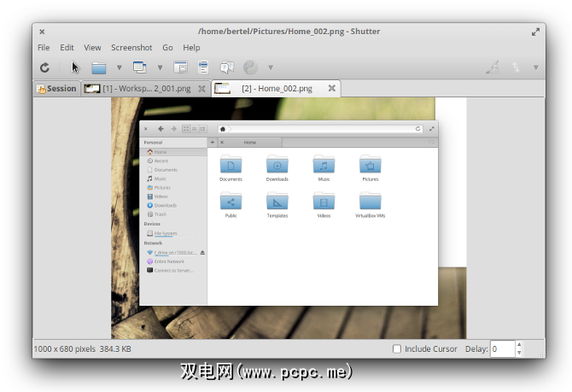Screen dimensions: 572x392
Task: Click the file manager Home tab
Action: pos(250,143)
